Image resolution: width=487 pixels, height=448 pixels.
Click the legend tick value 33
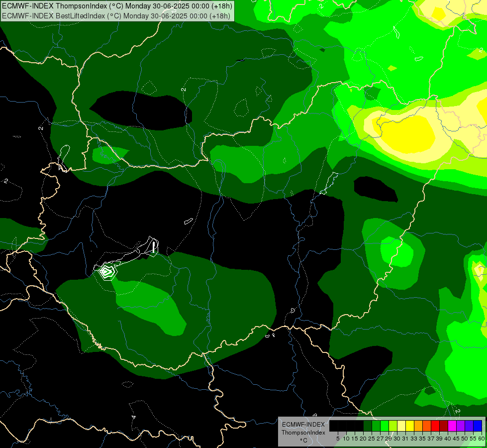414,439
